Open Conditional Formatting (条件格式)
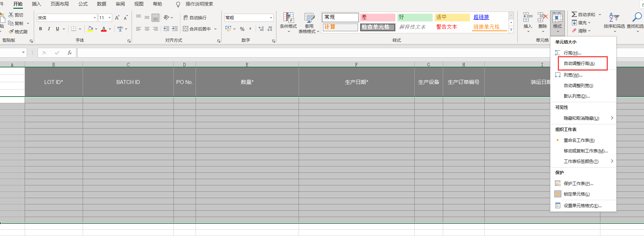 click(x=288, y=20)
